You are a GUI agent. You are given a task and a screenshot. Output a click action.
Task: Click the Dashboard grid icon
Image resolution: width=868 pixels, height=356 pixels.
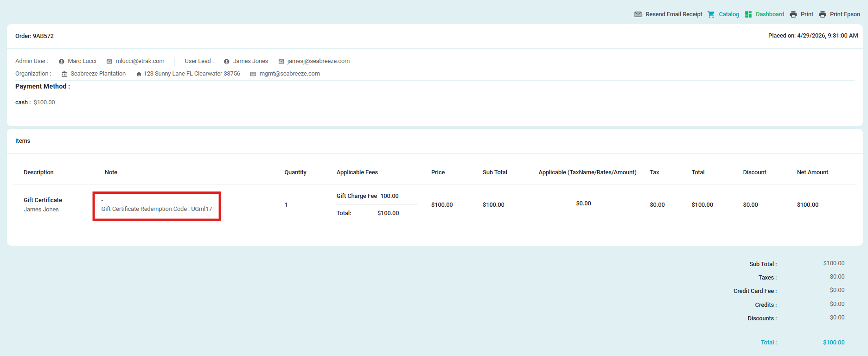tap(748, 14)
